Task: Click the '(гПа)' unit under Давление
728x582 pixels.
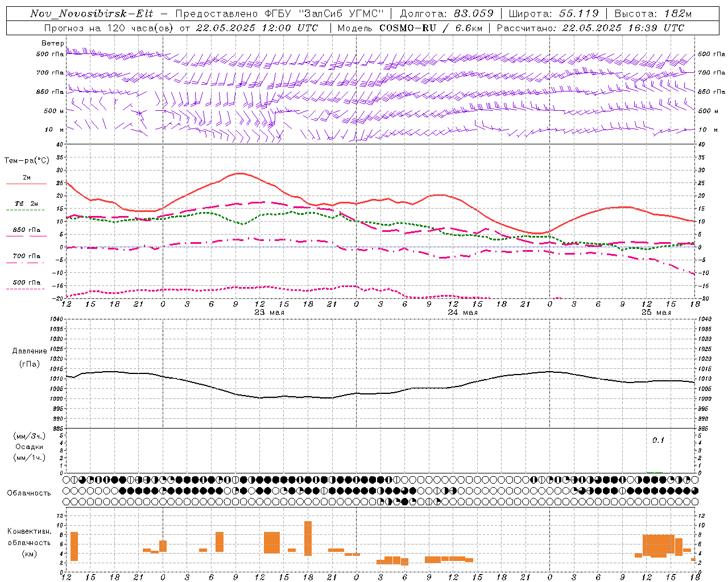Action: (30, 364)
